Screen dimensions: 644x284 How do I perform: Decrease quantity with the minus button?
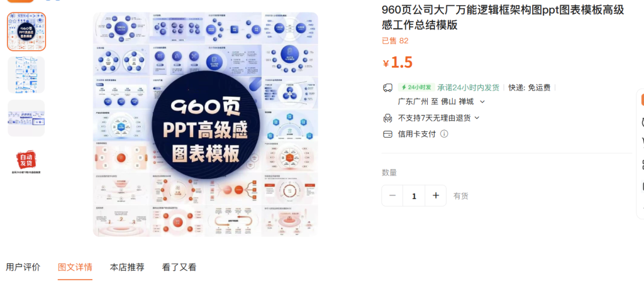tap(392, 196)
